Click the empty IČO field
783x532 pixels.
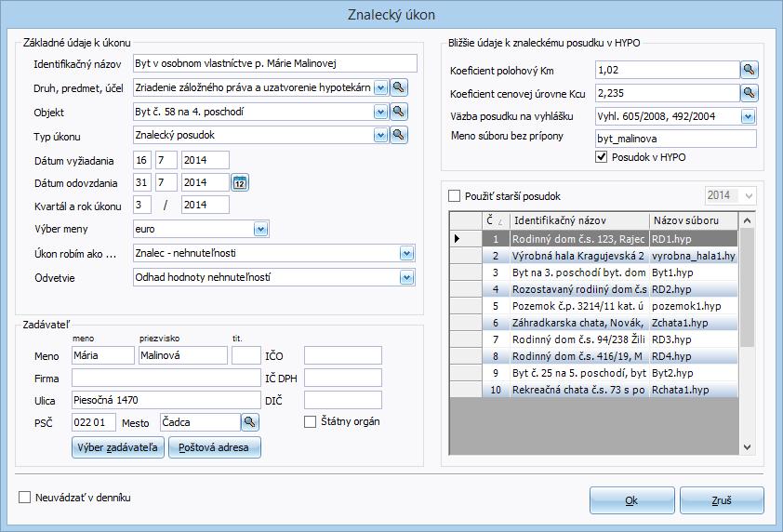343,355
